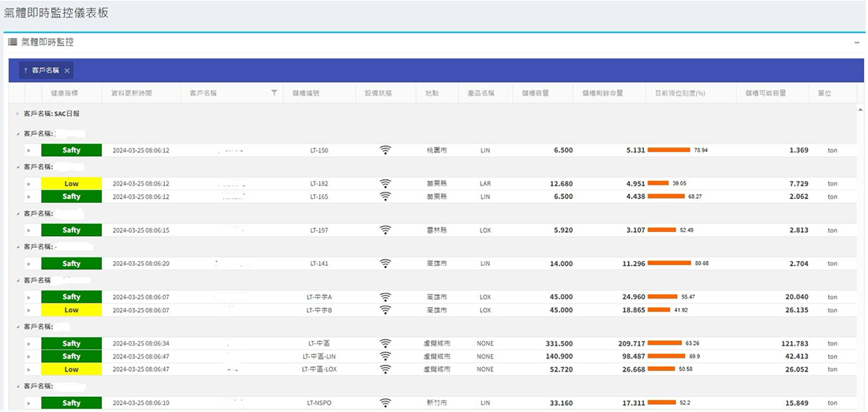Click Wi-Fi status icon in LT-165 row
This screenshot has width=868, height=412.
click(385, 197)
